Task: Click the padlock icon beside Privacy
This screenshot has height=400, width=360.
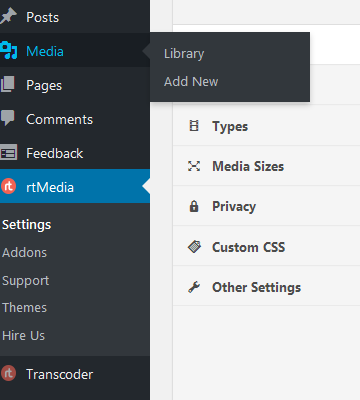Action: pyautogui.click(x=194, y=206)
